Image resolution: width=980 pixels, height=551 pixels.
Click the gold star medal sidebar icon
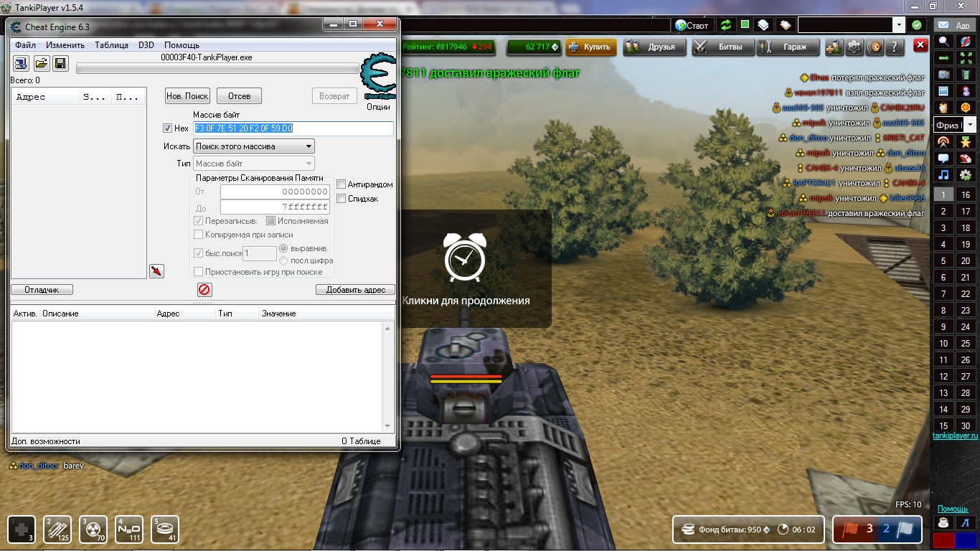pos(966,141)
